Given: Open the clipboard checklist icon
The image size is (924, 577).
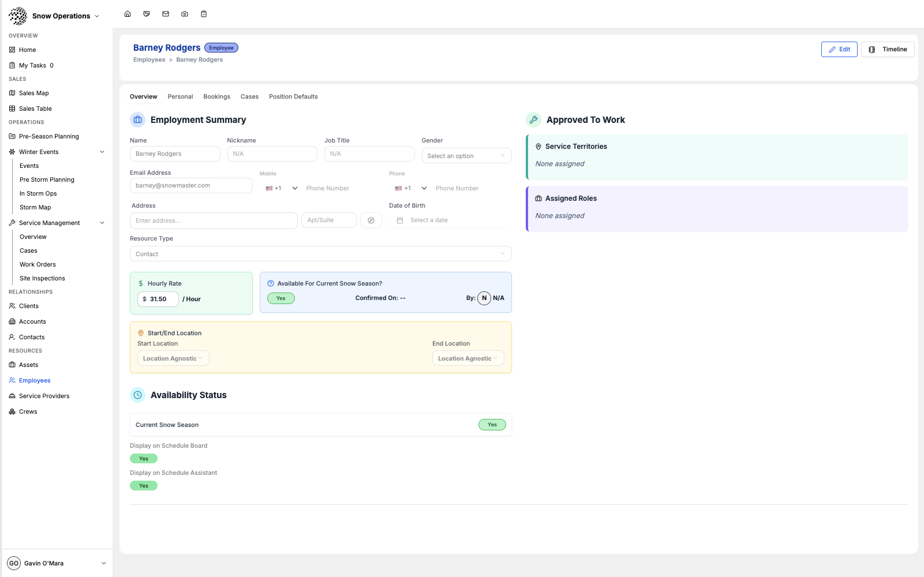Looking at the screenshot, I should [x=204, y=14].
